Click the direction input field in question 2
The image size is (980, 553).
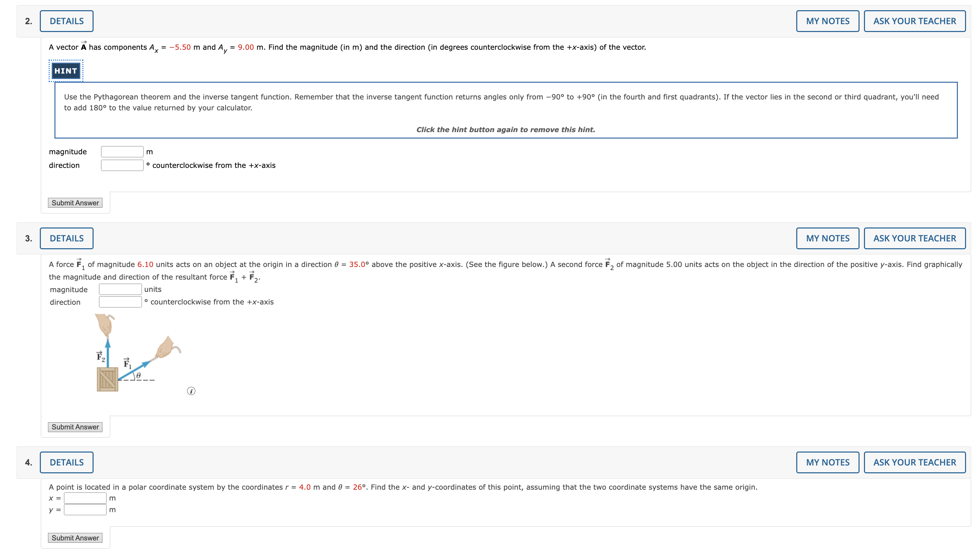(x=122, y=165)
